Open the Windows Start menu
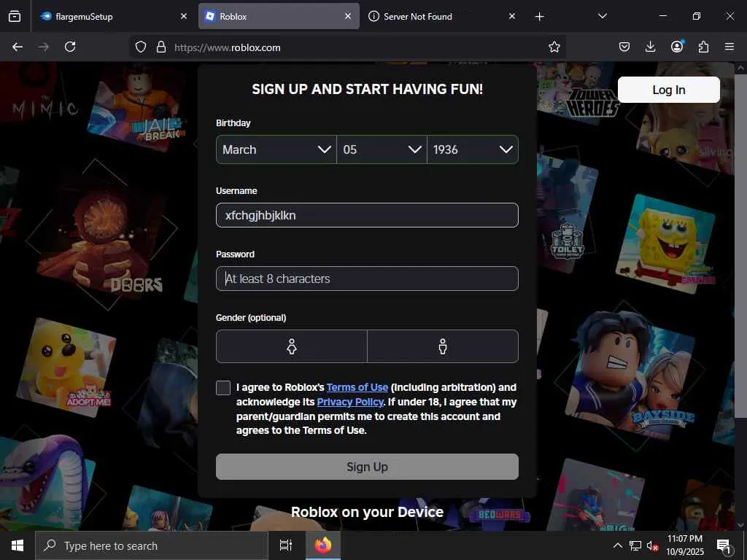Viewport: 747px width, 560px height. point(18,545)
